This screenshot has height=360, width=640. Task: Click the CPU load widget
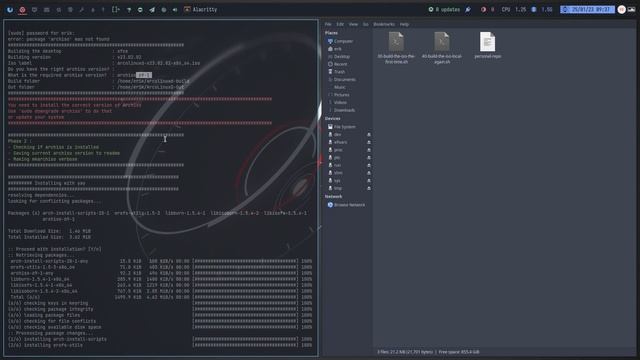point(513,9)
